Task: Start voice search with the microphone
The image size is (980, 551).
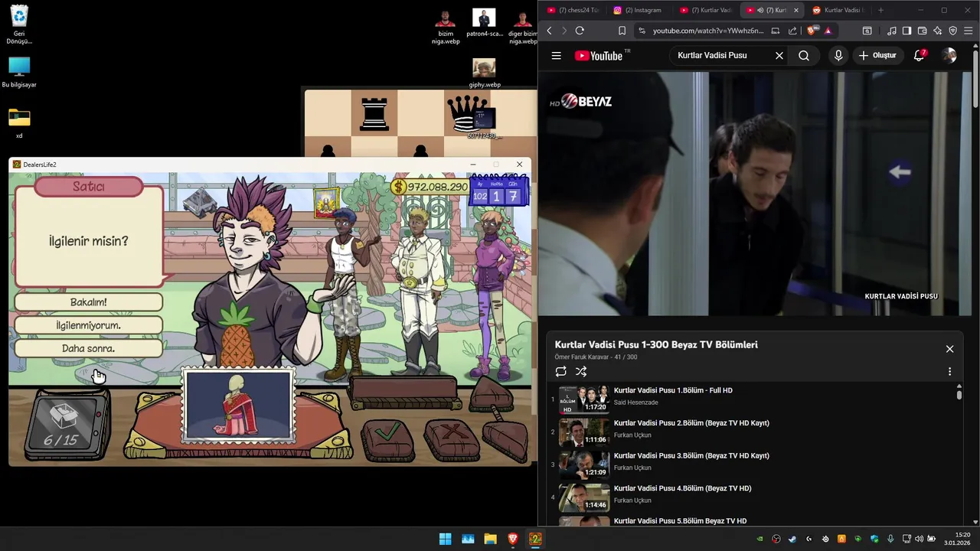Action: [838, 56]
